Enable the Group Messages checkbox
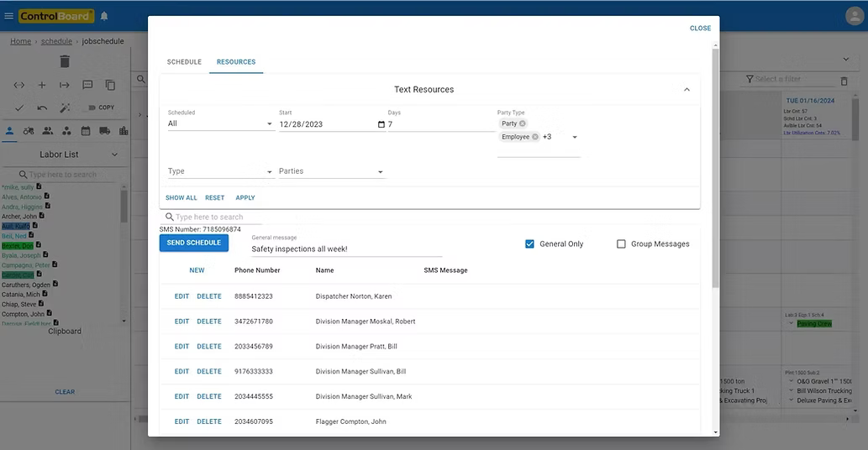Screen dimensions: 868x450 point(621,244)
